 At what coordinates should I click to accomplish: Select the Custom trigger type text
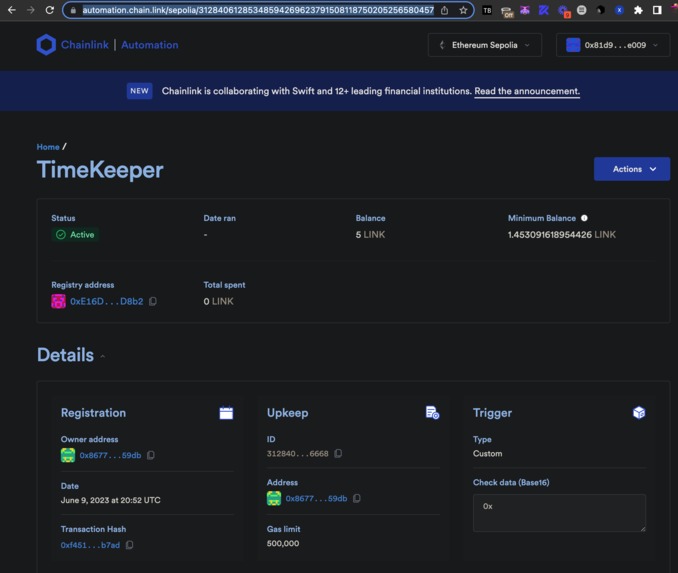click(487, 454)
